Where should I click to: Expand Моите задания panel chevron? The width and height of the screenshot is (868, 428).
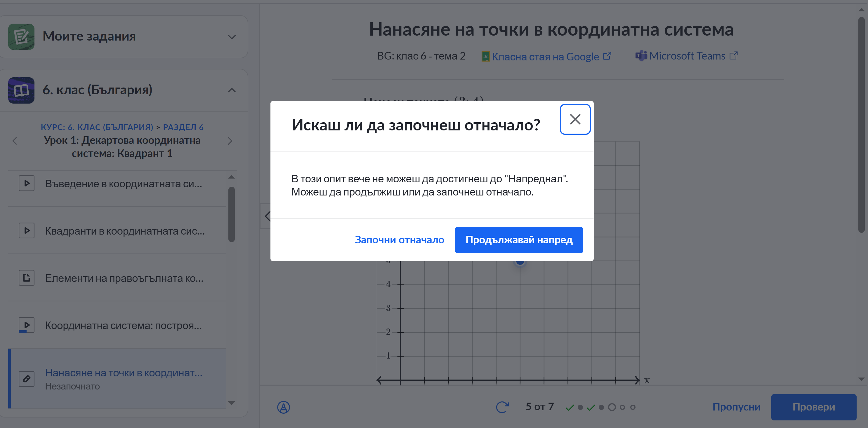tap(232, 37)
